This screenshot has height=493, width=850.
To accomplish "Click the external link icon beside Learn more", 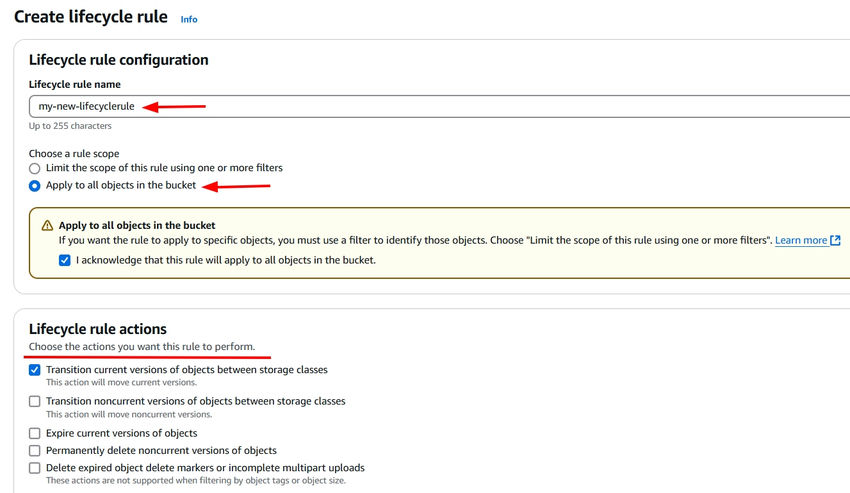I will tap(836, 240).
